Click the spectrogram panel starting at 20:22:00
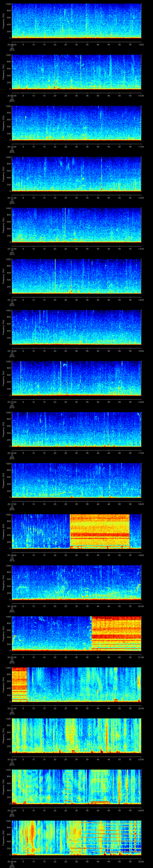 pos(77,736)
